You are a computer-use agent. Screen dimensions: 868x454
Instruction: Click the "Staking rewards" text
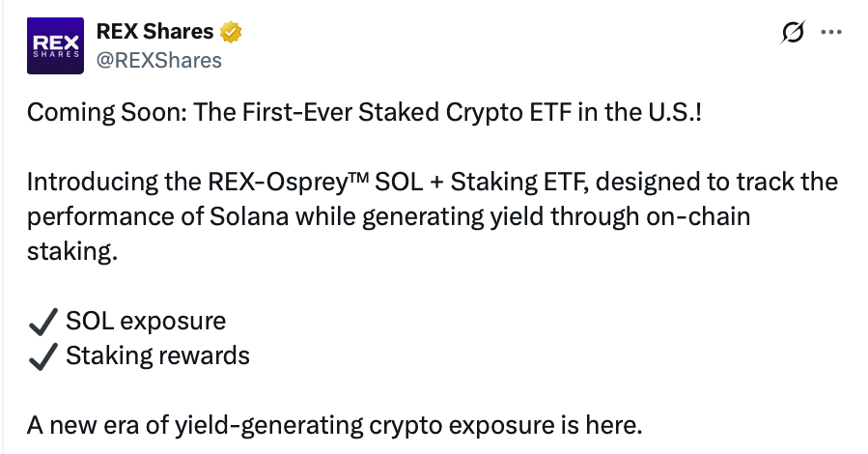pos(157,356)
